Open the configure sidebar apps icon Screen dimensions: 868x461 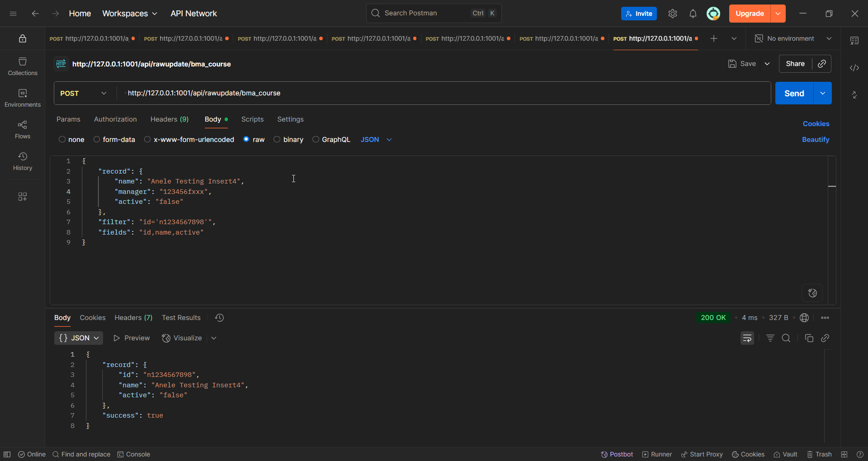click(x=23, y=197)
